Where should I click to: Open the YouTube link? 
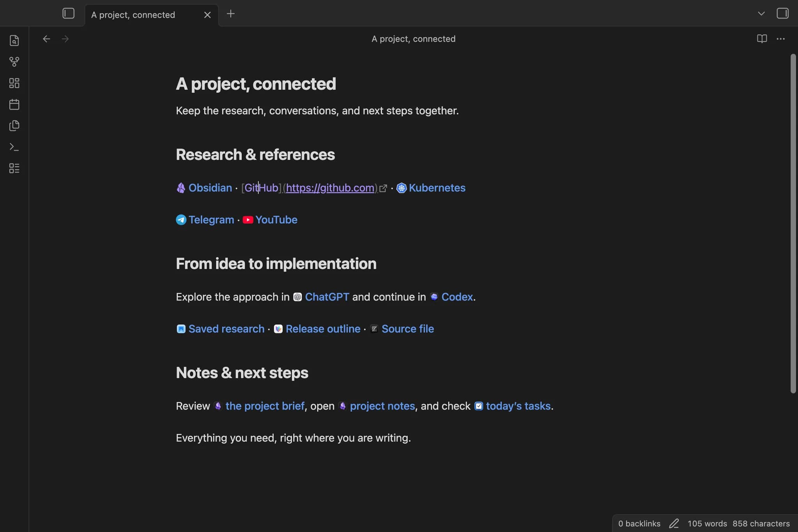click(x=276, y=220)
